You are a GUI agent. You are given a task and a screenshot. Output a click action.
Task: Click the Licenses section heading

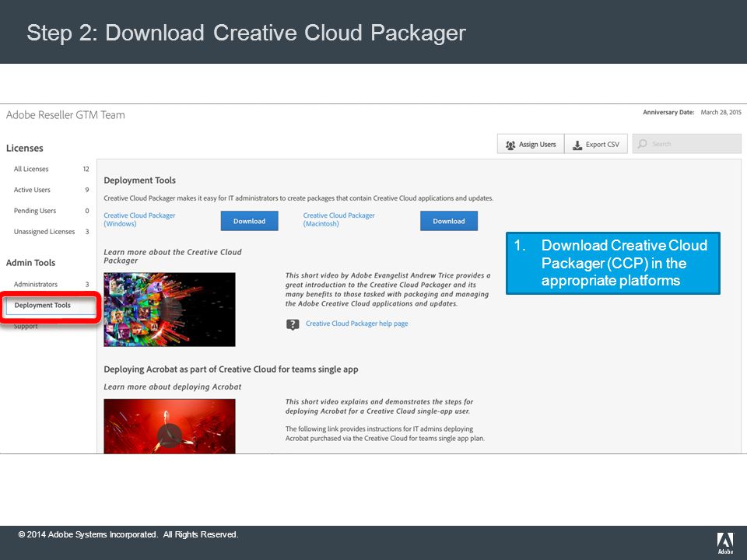click(x=25, y=148)
